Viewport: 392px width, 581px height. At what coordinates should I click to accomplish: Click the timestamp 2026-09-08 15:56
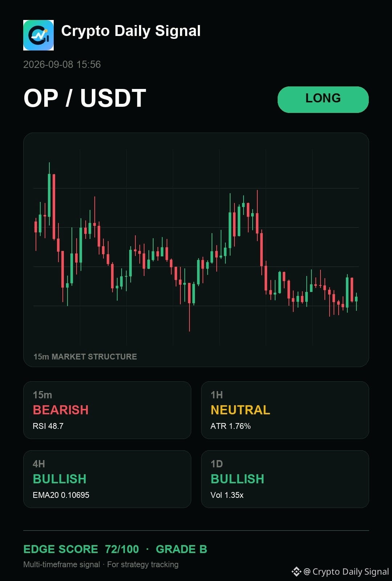[x=62, y=65]
